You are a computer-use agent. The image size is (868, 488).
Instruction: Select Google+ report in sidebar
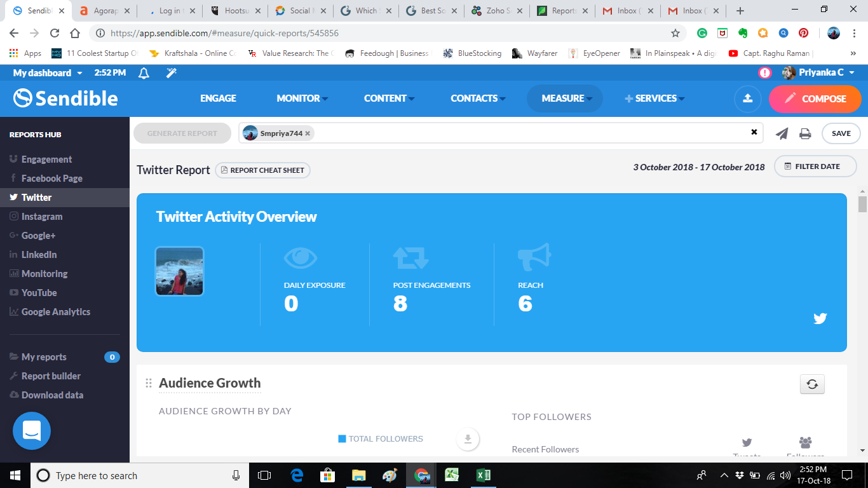click(38, 236)
